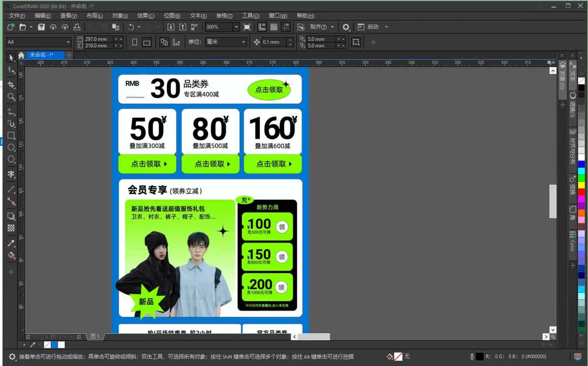Open the 文件(F) menu

tap(17, 16)
